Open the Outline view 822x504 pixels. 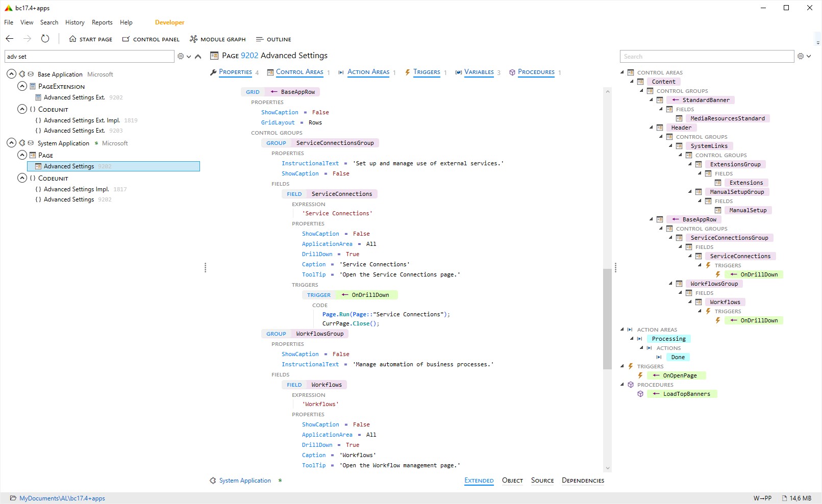click(x=273, y=39)
